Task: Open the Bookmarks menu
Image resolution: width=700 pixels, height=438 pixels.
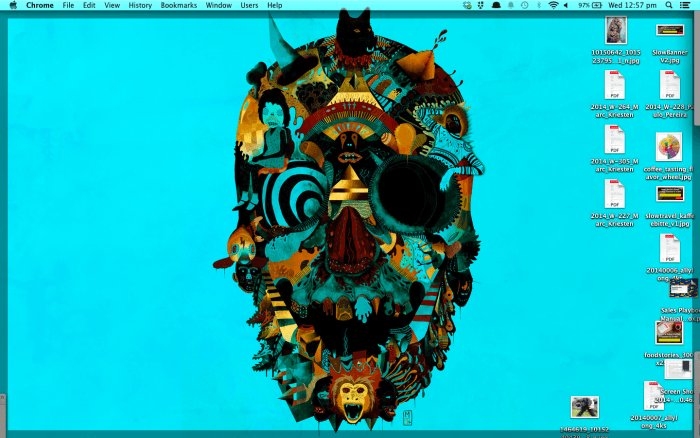Action: [x=179, y=5]
